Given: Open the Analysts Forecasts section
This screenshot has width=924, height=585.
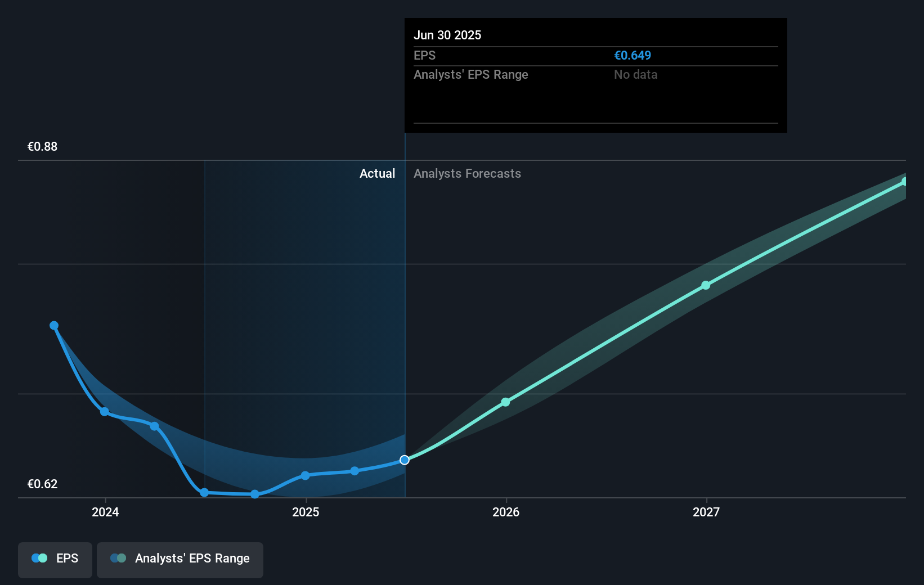Looking at the screenshot, I should coord(467,173).
